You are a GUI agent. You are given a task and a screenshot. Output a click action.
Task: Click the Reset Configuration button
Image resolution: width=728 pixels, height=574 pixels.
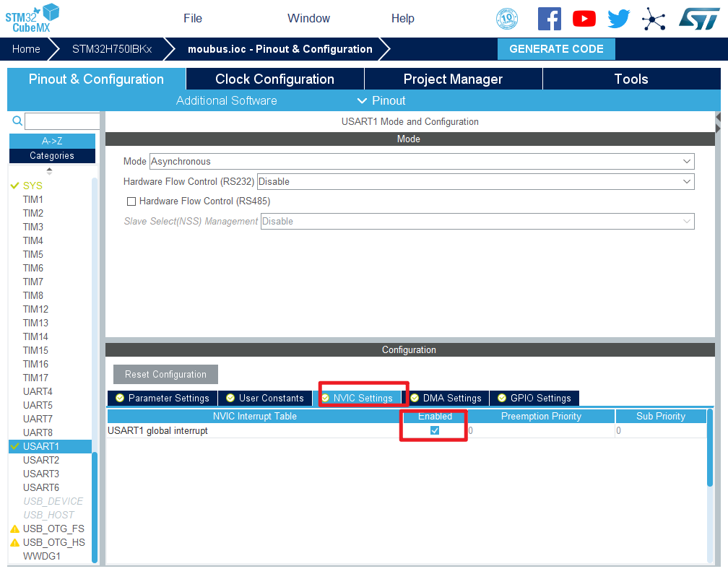(165, 374)
